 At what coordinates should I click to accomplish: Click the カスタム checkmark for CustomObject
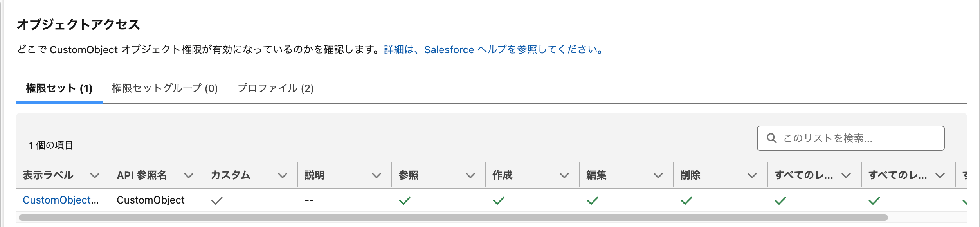pos(216,201)
